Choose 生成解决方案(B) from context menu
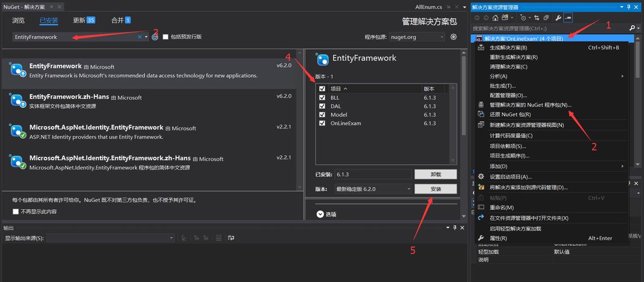 pos(551,47)
